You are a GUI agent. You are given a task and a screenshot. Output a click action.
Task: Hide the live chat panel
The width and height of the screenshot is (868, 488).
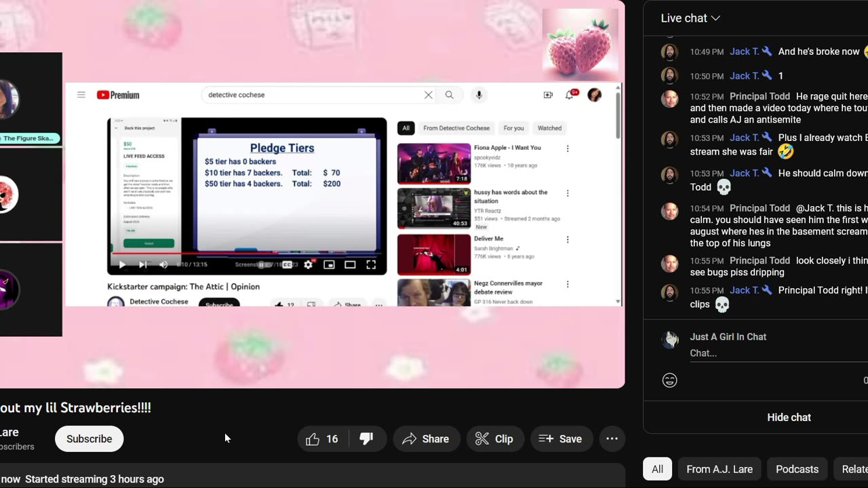[x=789, y=418]
